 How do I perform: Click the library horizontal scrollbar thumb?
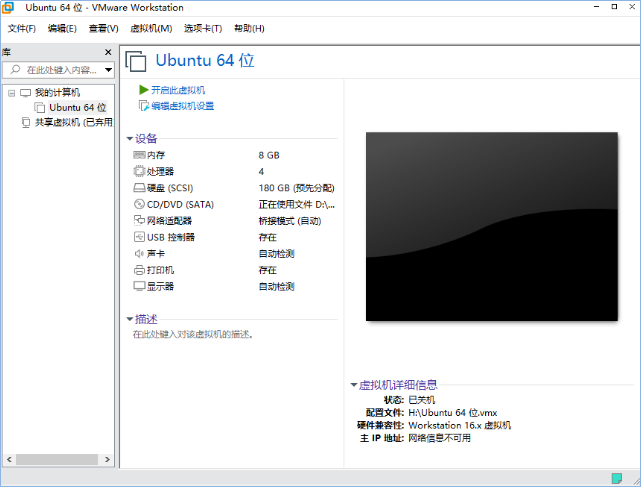57,460
